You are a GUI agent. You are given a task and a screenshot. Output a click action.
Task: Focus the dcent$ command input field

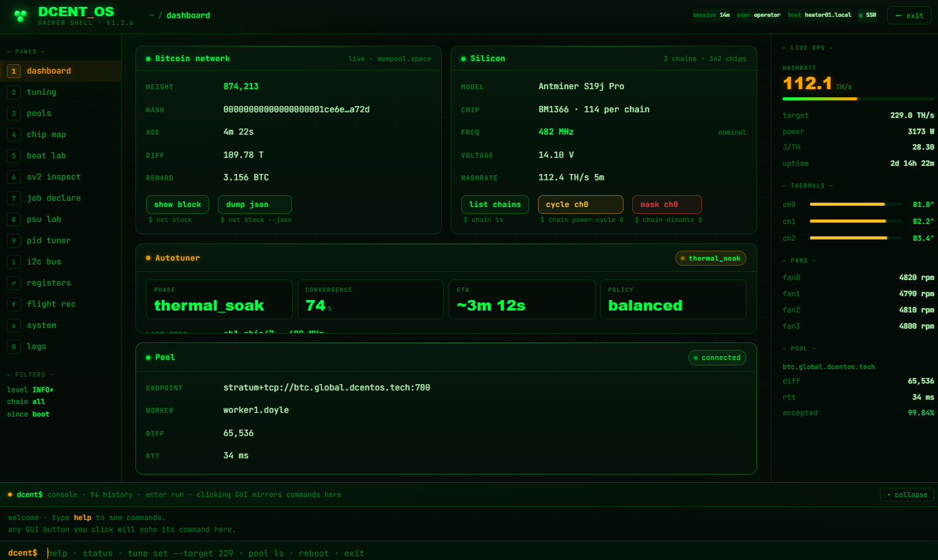(x=490, y=553)
